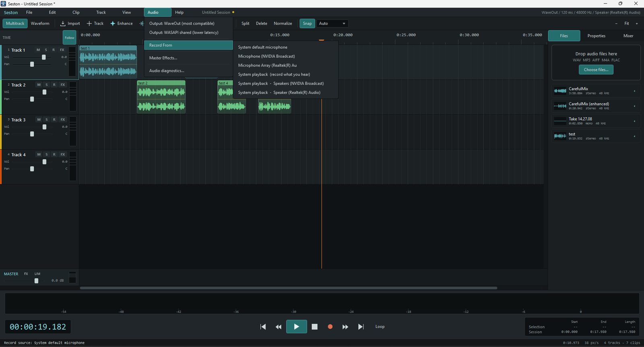Choose System playback (record what you hear)
The height and width of the screenshot is (347, 644).
pos(286,74)
